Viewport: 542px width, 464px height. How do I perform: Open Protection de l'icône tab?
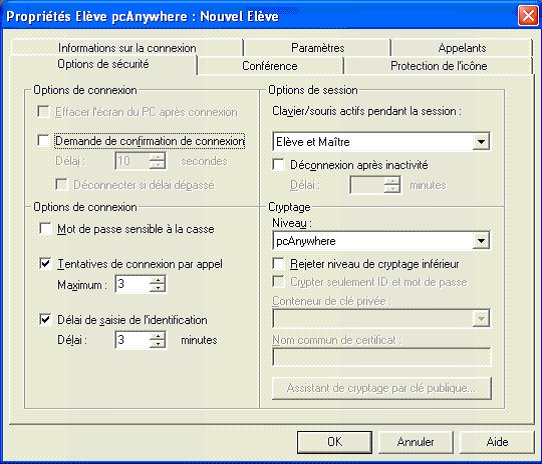[439, 66]
